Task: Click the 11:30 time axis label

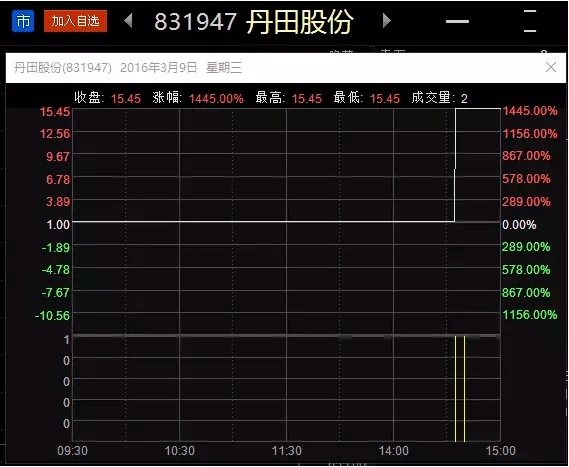Action: [x=287, y=451]
